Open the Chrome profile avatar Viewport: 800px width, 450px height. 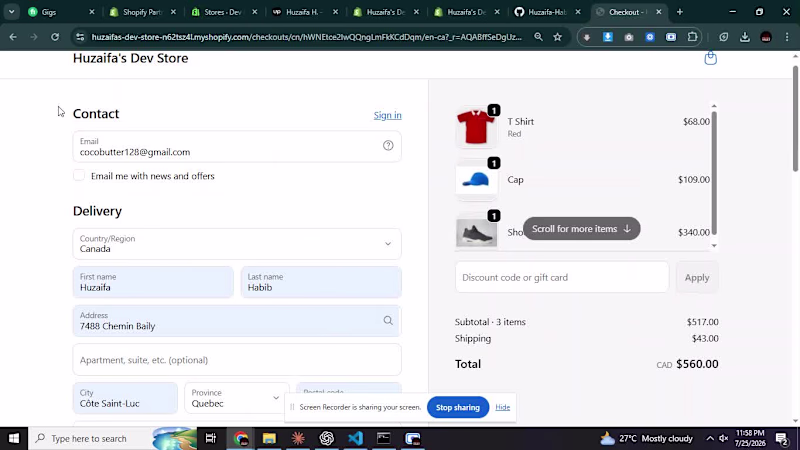(766, 37)
